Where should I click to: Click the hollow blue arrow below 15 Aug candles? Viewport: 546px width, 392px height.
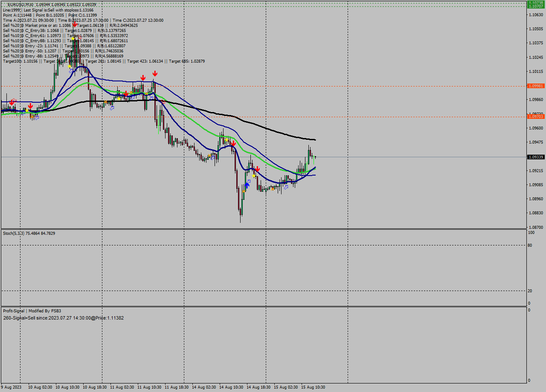(286, 187)
